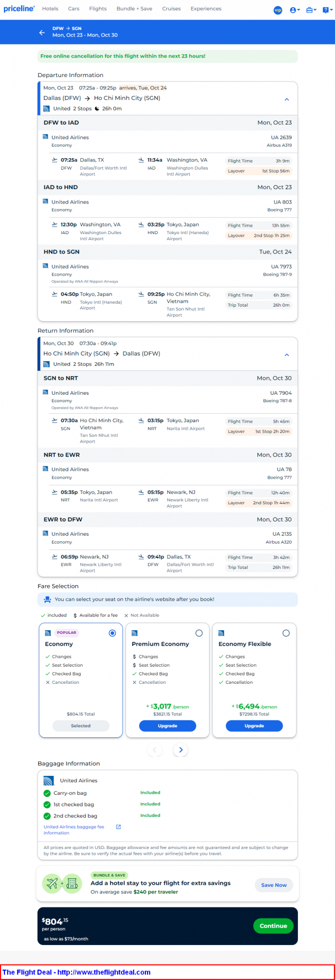335x980 pixels.
Task: Click the Carry-on bag green check icon
Action: click(47, 793)
